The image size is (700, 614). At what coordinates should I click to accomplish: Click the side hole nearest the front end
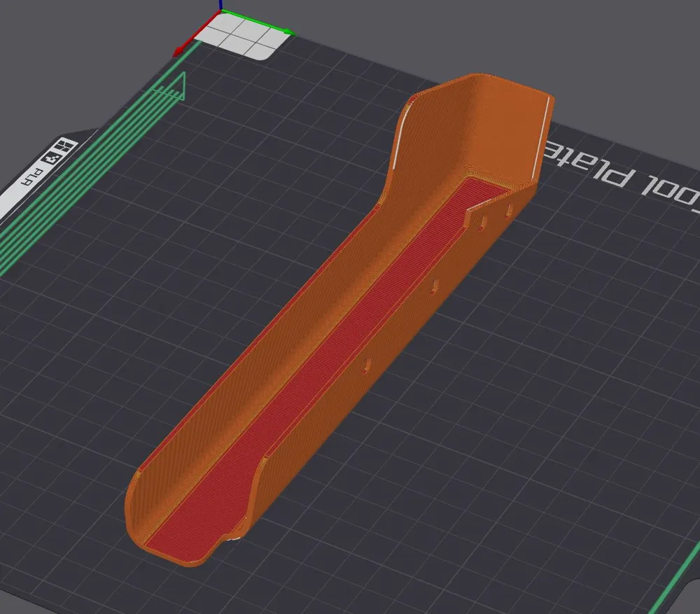(365, 366)
